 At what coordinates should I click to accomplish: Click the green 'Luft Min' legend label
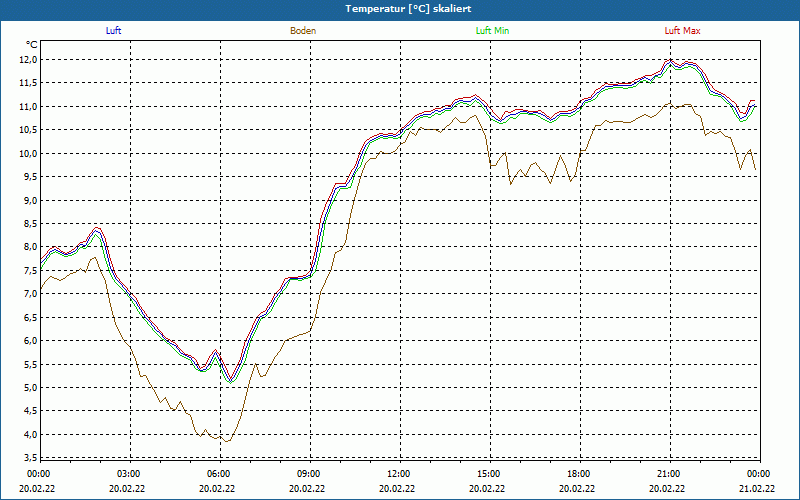(x=492, y=31)
